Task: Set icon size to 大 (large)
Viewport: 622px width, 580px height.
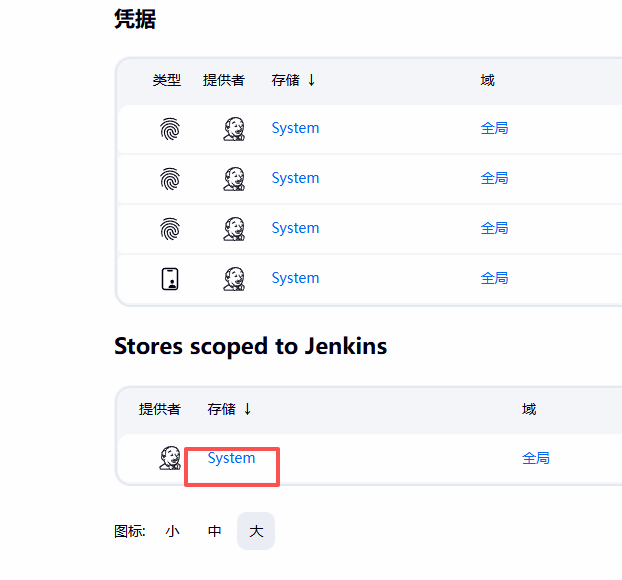Action: click(x=256, y=531)
